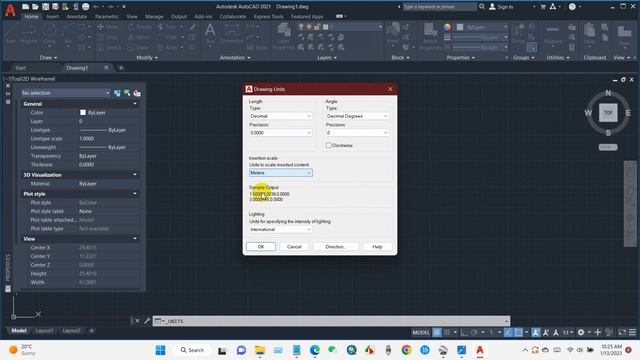Toggle drawing grid display in status bar
Image resolution: width=640 pixels, height=360 pixels.
437,332
